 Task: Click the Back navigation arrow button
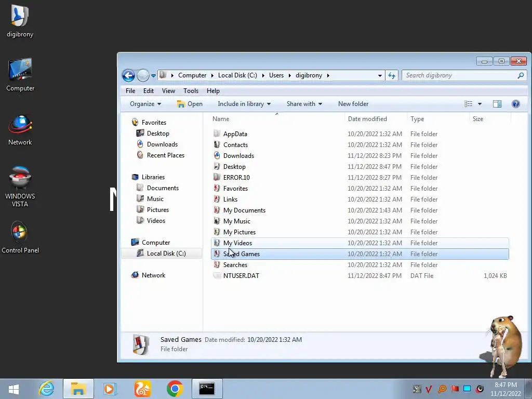[x=129, y=75]
